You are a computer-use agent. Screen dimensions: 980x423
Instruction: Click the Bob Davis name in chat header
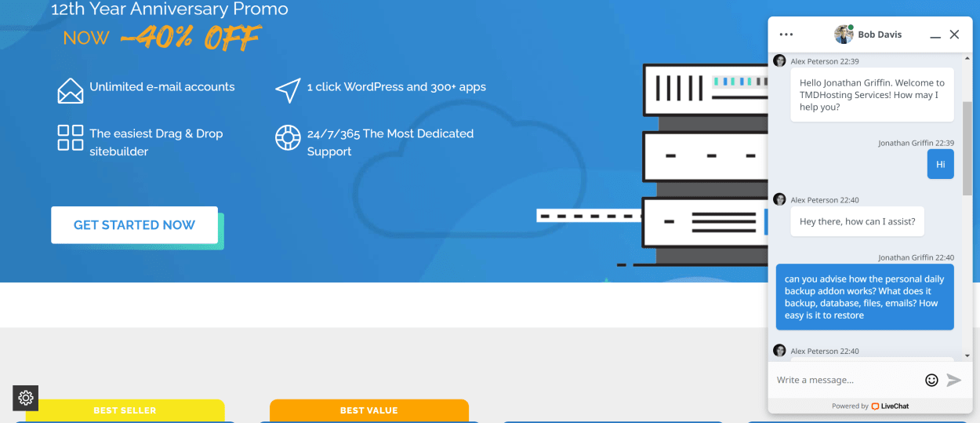(x=880, y=35)
